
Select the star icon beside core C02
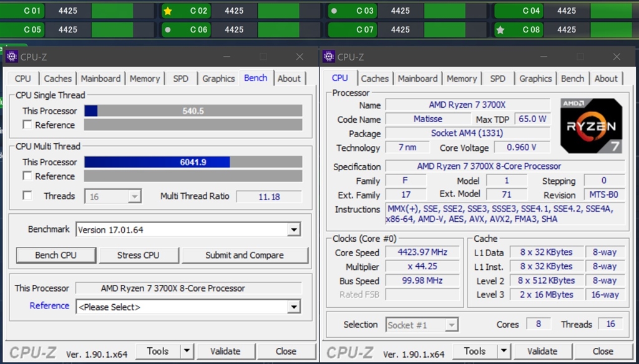coord(167,11)
